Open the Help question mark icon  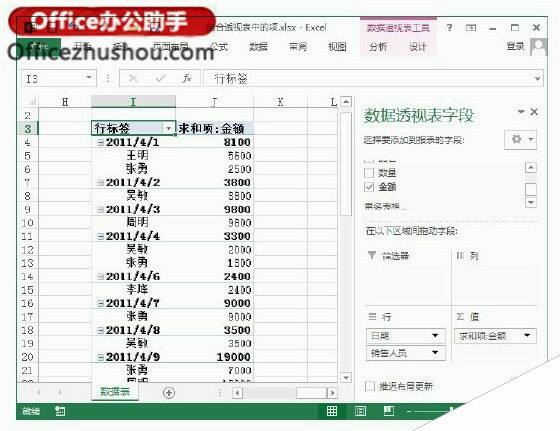click(x=450, y=27)
